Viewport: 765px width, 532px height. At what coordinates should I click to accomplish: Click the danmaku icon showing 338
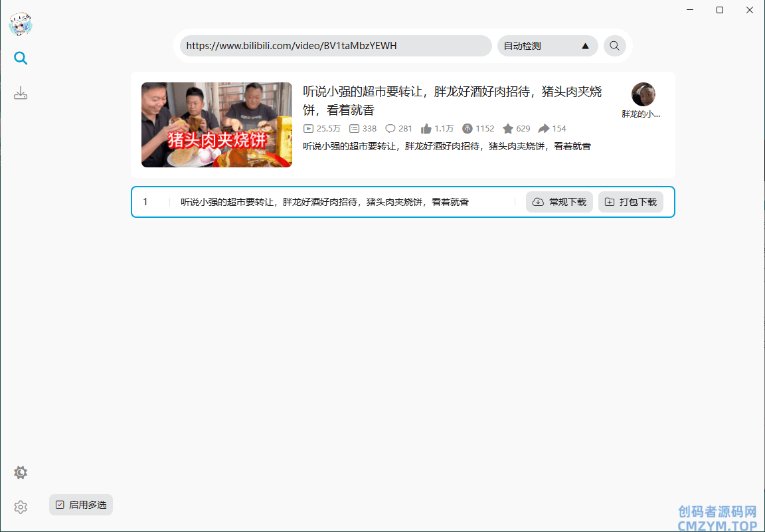[355, 129]
